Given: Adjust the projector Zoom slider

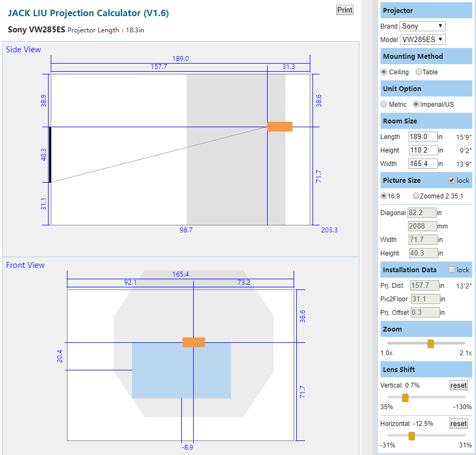Looking at the screenshot, I should point(432,343).
